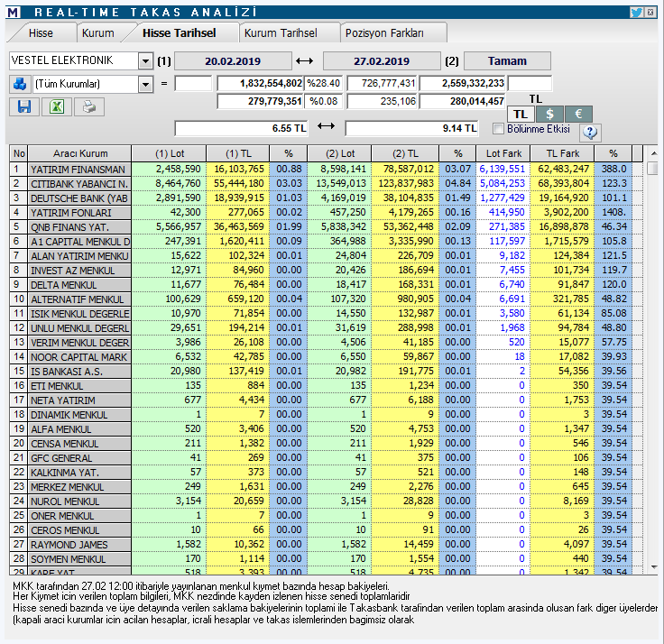Click the 20.02.2019 start date button
The width and height of the screenshot is (664, 644).
(233, 61)
